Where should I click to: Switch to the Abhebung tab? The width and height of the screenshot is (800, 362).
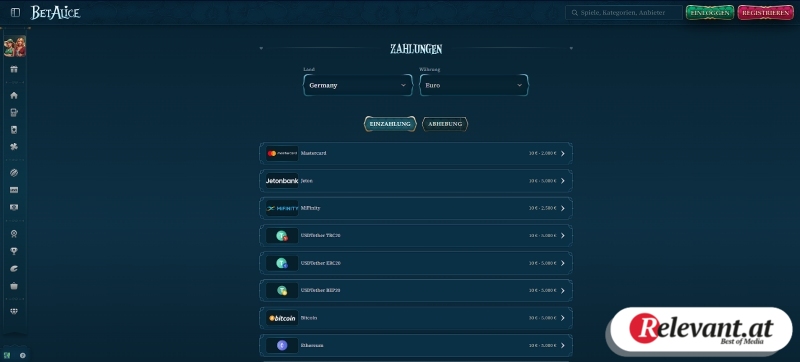click(x=445, y=124)
